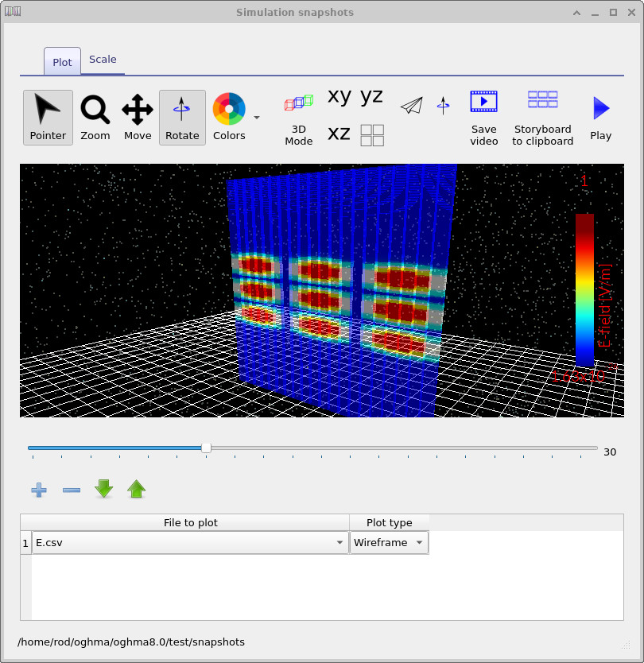
Task: Select the Plot tab
Action: (x=62, y=61)
